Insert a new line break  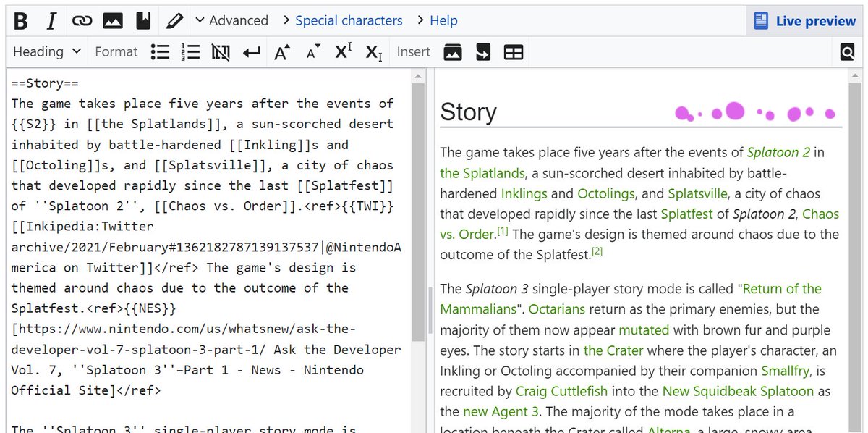click(x=251, y=52)
